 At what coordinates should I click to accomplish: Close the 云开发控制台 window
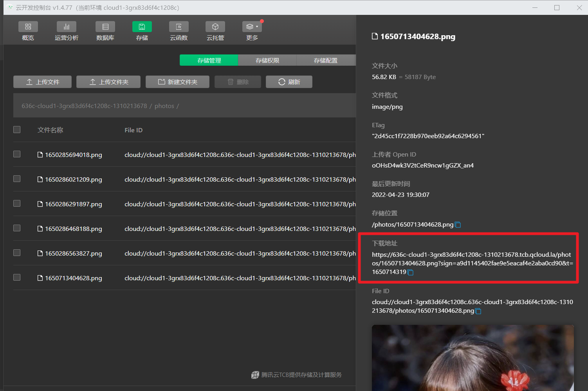coord(579,7)
